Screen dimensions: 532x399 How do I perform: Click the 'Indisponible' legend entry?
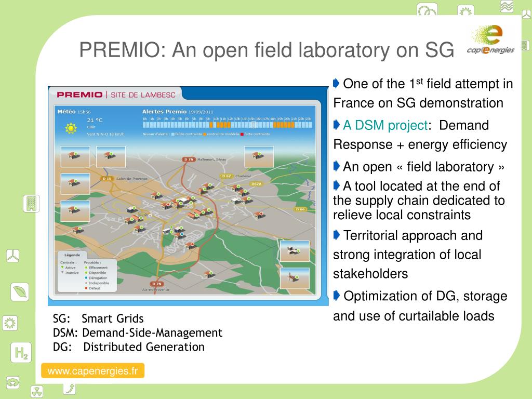97,283
